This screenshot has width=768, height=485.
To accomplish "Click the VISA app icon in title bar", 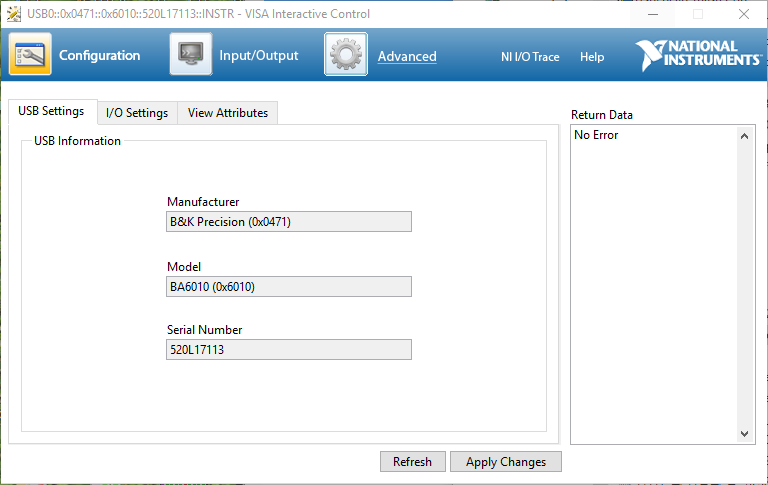I will (14, 14).
